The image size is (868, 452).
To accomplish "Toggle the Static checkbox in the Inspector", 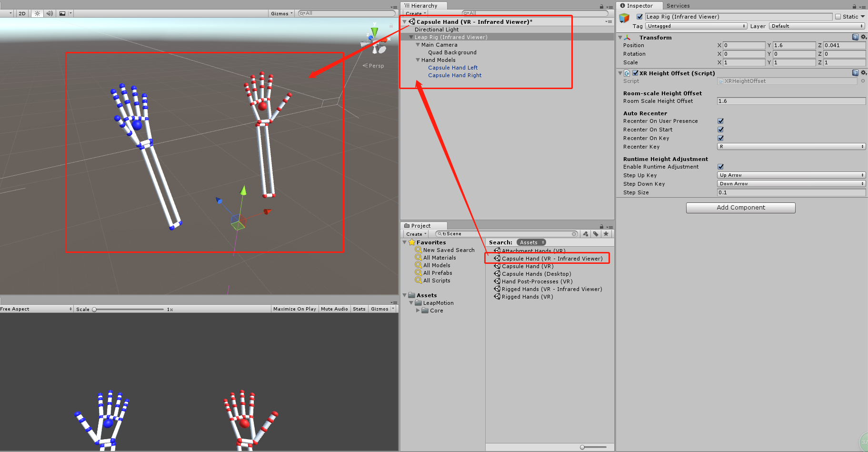I will click(x=837, y=16).
